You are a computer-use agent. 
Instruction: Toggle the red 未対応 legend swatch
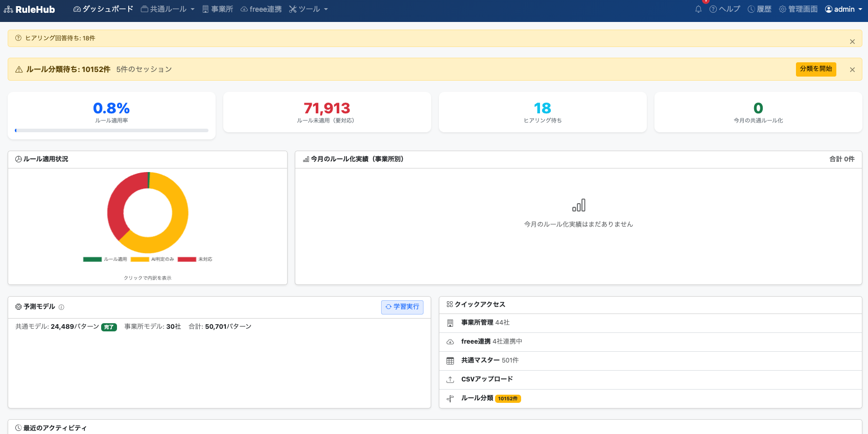pyautogui.click(x=187, y=259)
